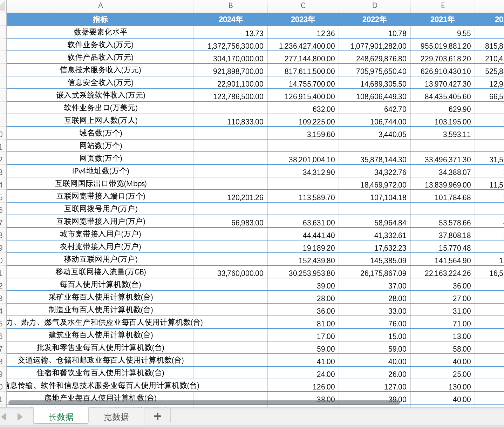This screenshot has height=427, width=504.
Task: Open the 宽数据 sheet tab
Action: pos(116,417)
